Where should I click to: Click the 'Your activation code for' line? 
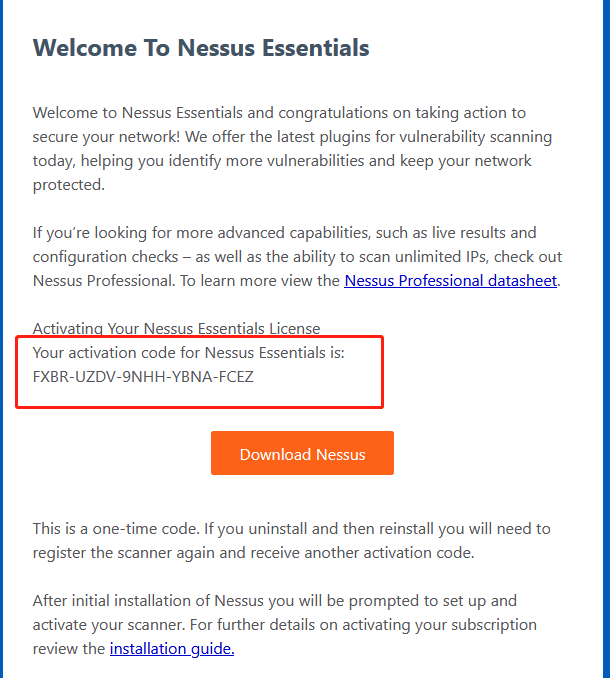[188, 353]
